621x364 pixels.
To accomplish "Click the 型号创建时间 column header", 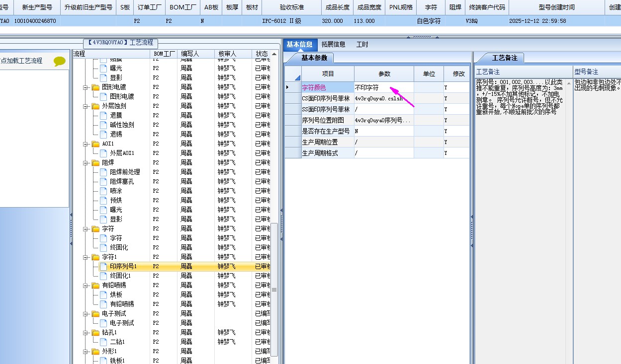I will [x=556, y=7].
